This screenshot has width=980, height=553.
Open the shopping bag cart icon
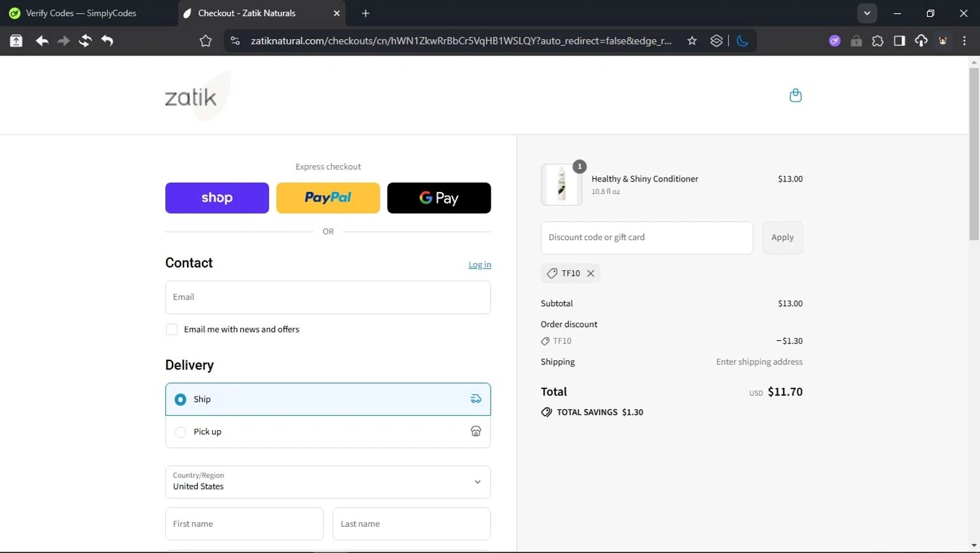pos(795,95)
